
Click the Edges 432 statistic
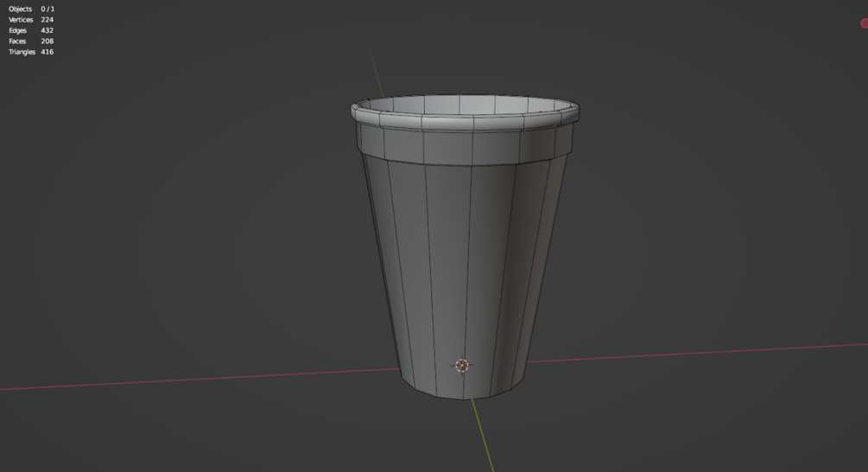coord(31,30)
